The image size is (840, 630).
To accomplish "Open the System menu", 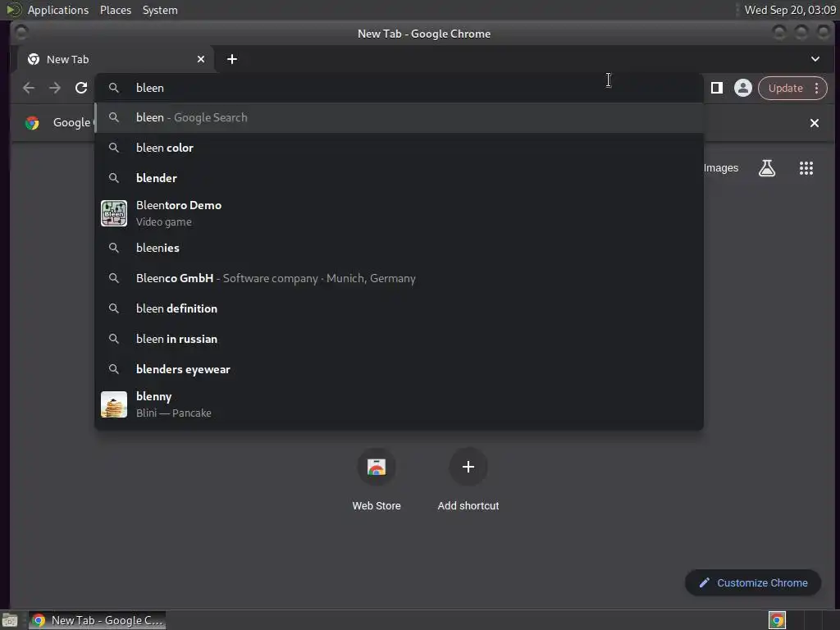I will [160, 10].
